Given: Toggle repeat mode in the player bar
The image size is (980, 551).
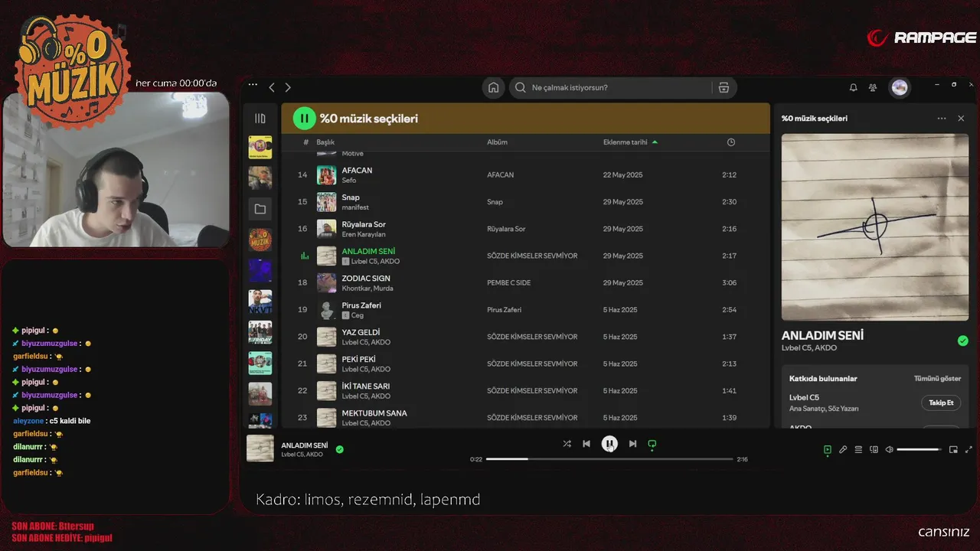Looking at the screenshot, I should (652, 443).
